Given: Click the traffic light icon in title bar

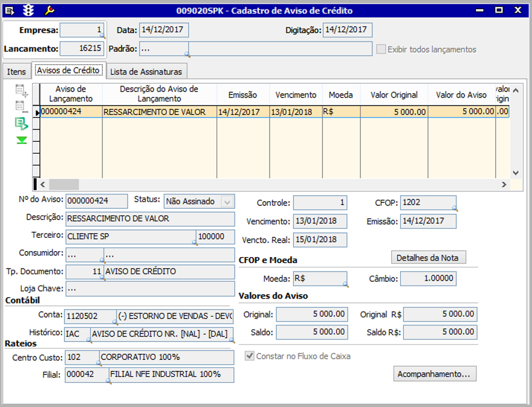Looking at the screenshot, I should [29, 10].
